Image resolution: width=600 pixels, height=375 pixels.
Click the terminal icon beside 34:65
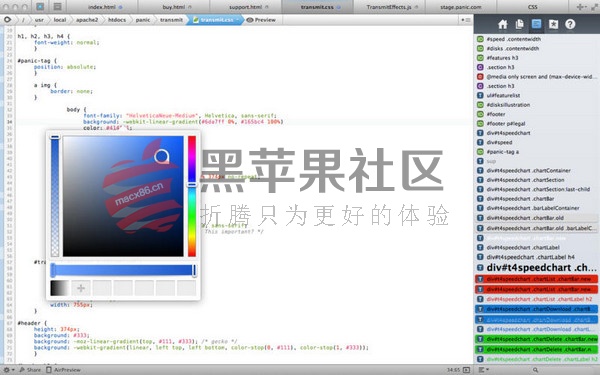(466, 370)
